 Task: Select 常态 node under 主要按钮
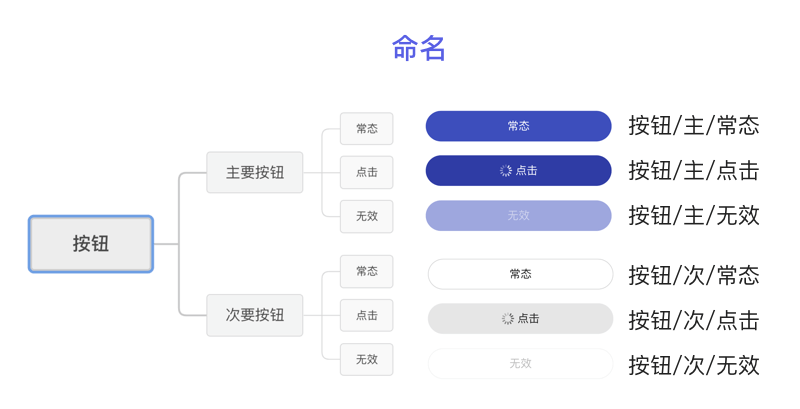click(367, 129)
